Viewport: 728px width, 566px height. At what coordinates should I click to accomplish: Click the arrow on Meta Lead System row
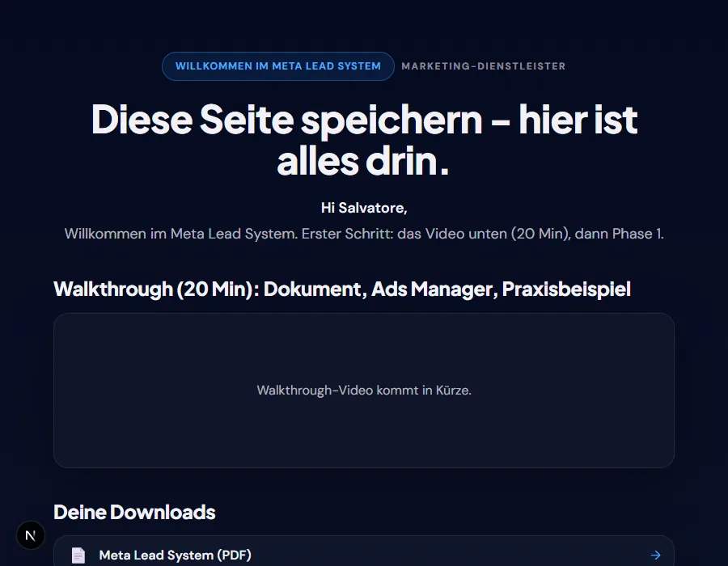pos(655,555)
